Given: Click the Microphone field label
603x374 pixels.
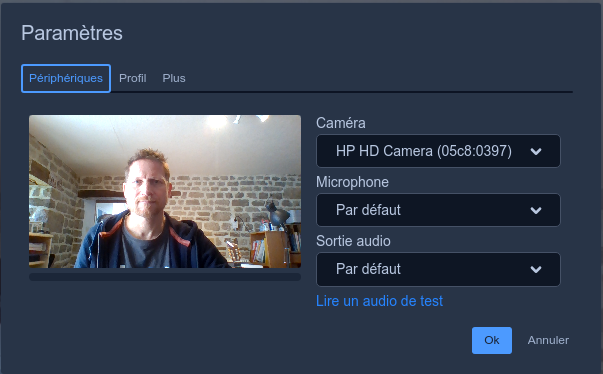Looking at the screenshot, I should (x=352, y=182).
